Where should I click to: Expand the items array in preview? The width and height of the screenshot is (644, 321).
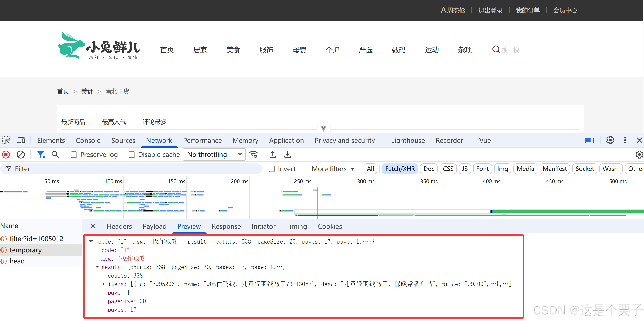pos(103,284)
